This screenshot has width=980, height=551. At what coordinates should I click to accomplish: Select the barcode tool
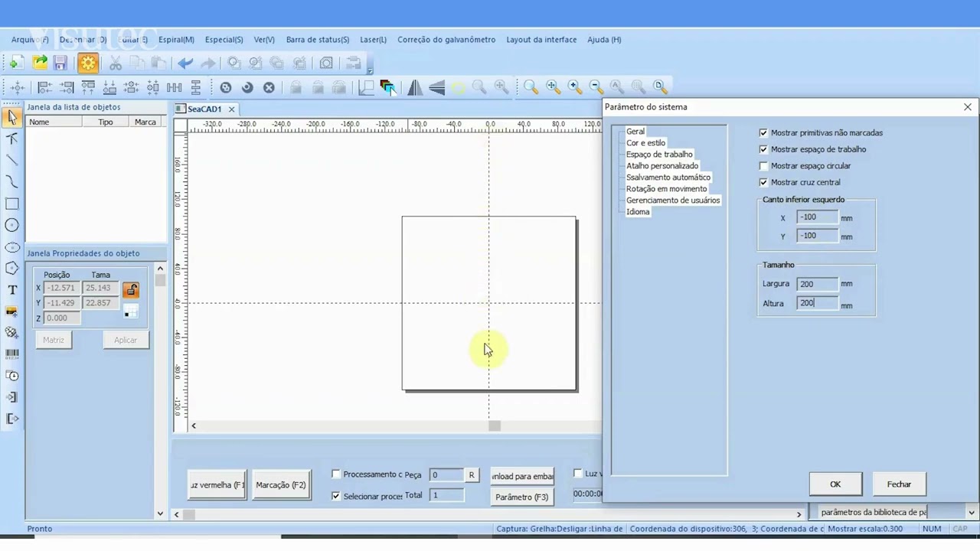[11, 354]
